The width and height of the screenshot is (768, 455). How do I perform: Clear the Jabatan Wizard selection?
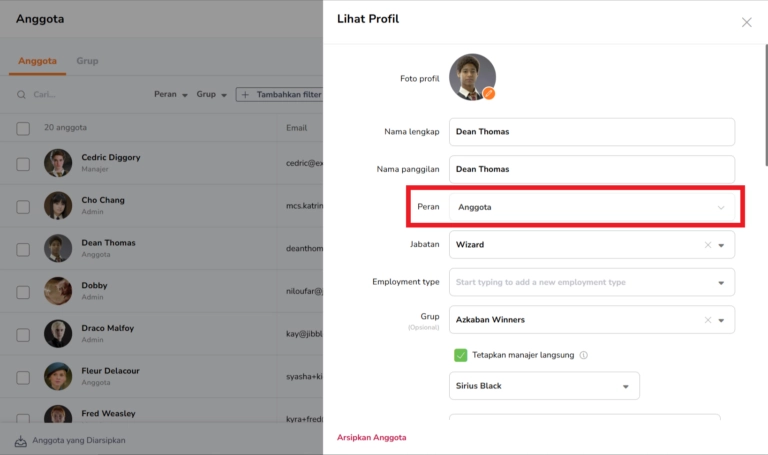708,244
